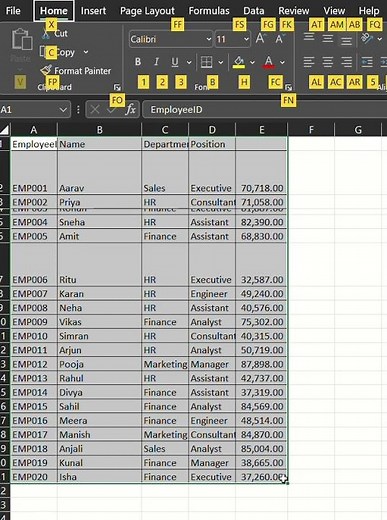Open the File menu
Image resolution: width=387 pixels, height=520 pixels.
point(13,11)
